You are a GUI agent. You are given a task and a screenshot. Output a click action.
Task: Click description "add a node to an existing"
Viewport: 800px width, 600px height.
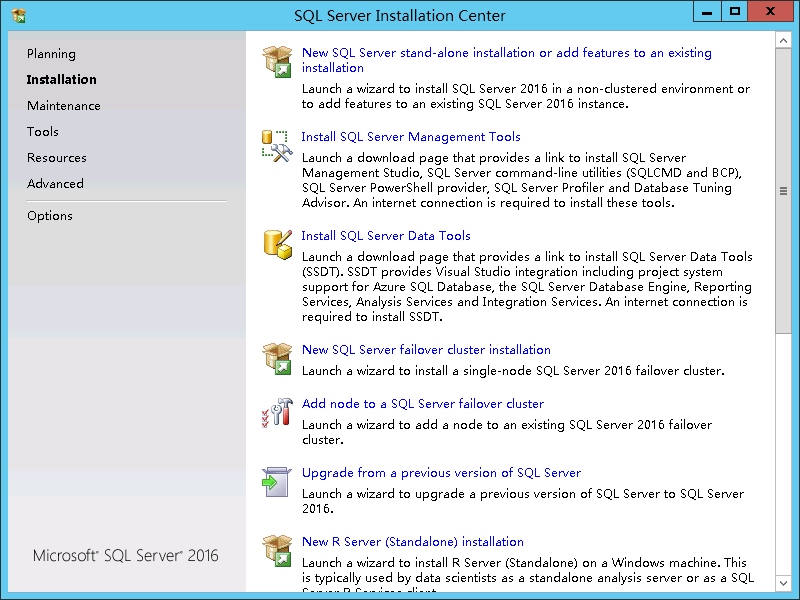[x=507, y=432]
